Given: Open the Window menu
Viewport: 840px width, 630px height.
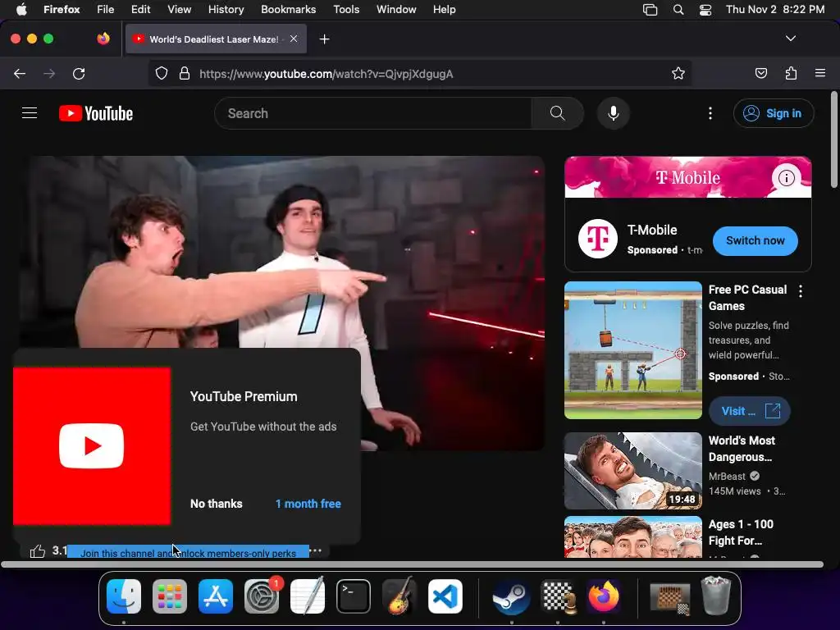Looking at the screenshot, I should 396,9.
